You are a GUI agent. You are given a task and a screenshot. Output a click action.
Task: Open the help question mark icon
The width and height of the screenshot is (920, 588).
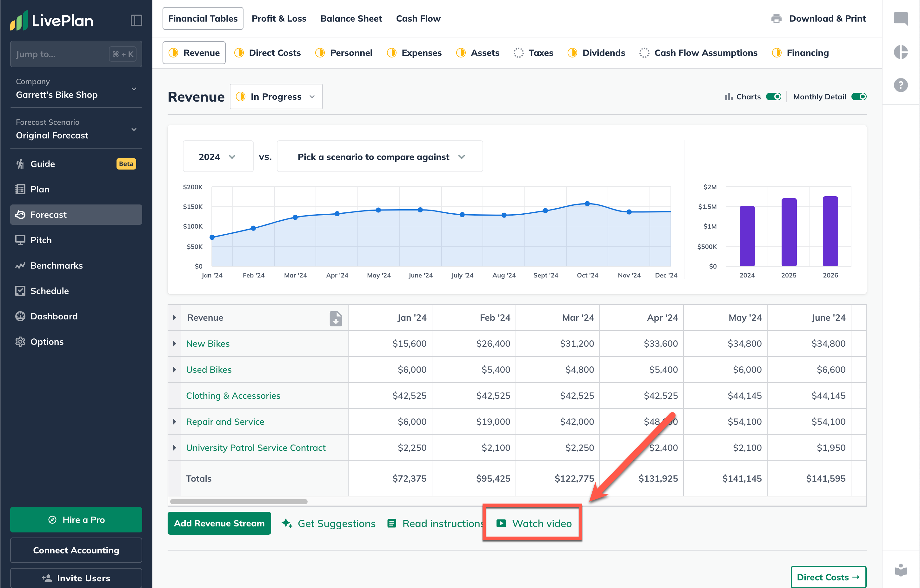[901, 85]
